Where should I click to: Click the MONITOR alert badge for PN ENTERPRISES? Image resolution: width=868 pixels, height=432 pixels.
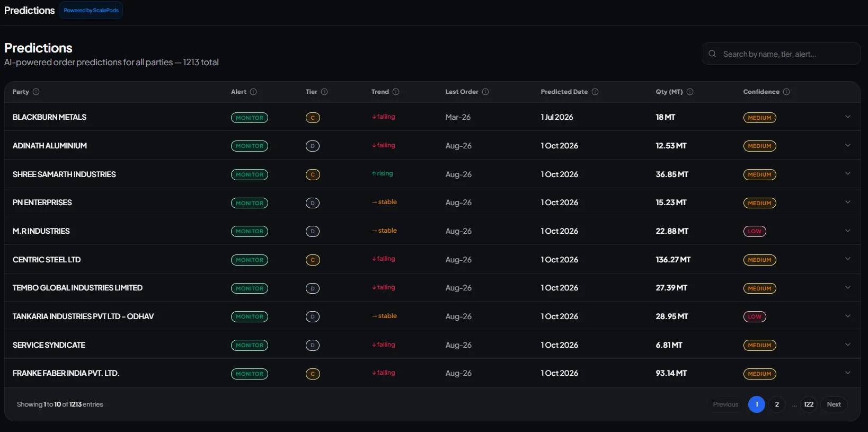250,203
